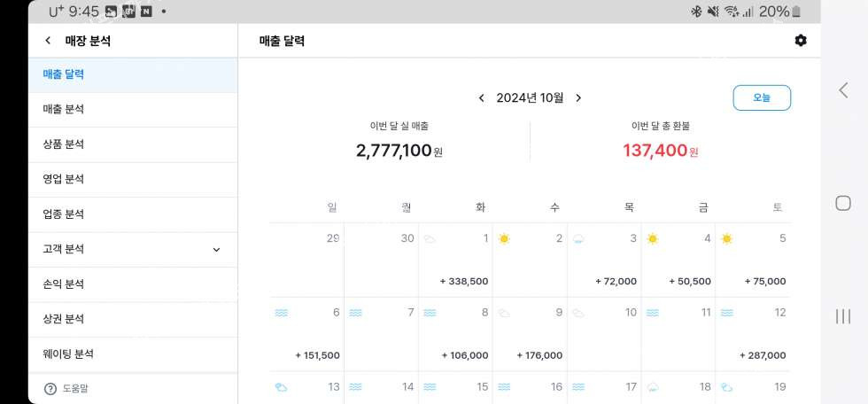Tap the sunny weather icon on day 2
The width and height of the screenshot is (868, 404).
[x=505, y=238]
